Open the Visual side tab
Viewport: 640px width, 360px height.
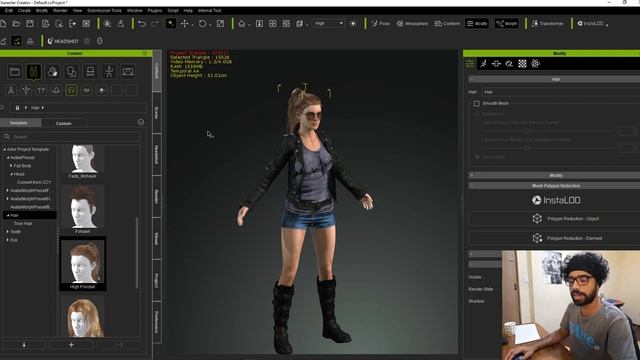pos(156,238)
